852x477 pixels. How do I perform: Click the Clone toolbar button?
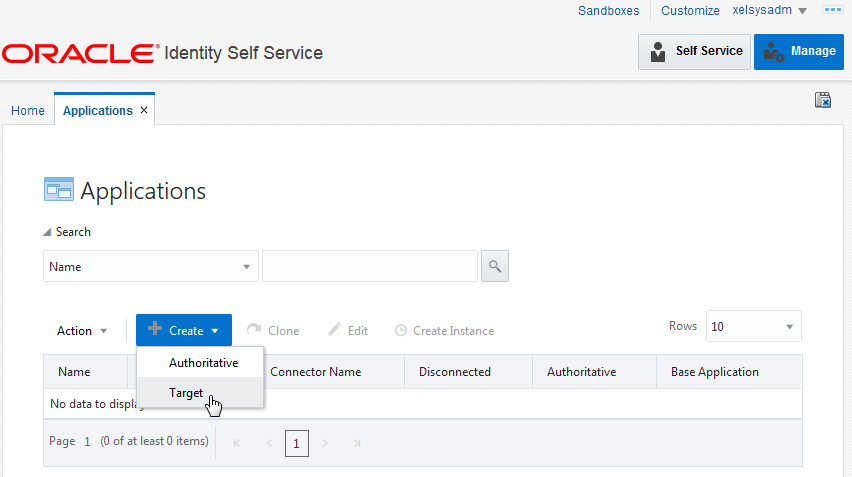[273, 330]
